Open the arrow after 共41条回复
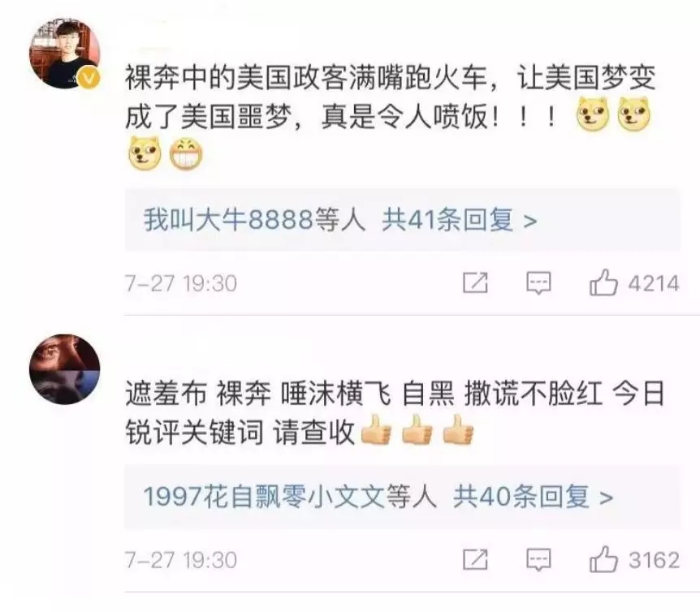700x612 pixels. pyautogui.click(x=530, y=221)
